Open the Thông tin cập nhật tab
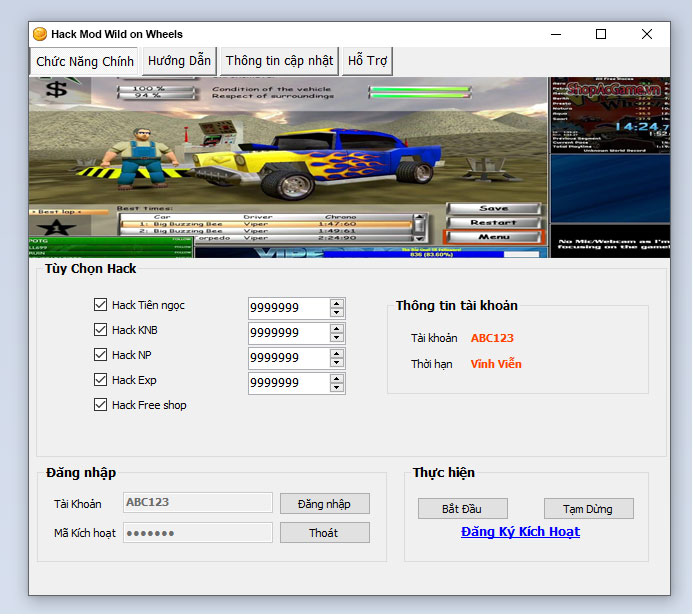This screenshot has width=693, height=616. point(279,61)
